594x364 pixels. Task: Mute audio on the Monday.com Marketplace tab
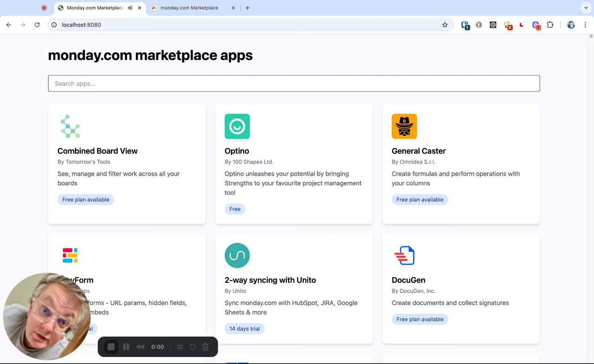click(x=130, y=8)
